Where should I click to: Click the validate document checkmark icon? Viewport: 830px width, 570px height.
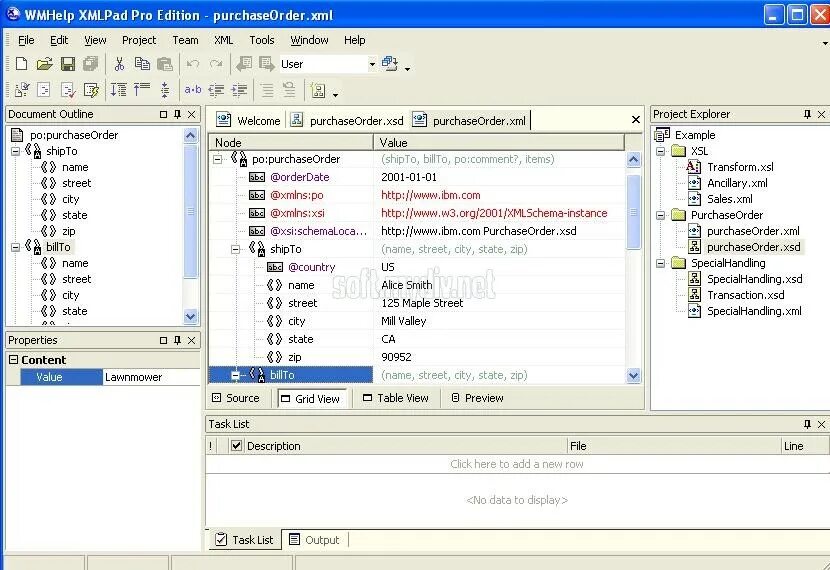(x=68, y=91)
